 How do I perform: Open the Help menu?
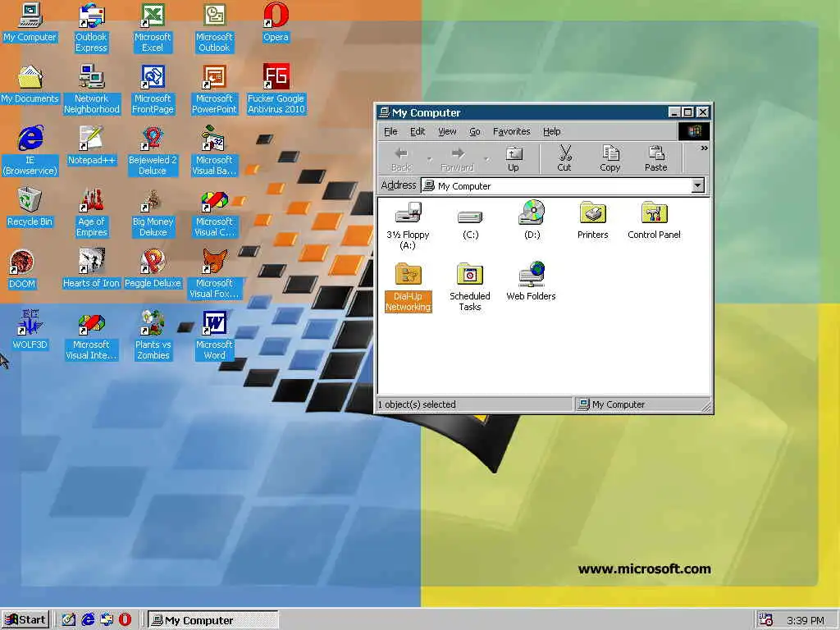click(552, 131)
